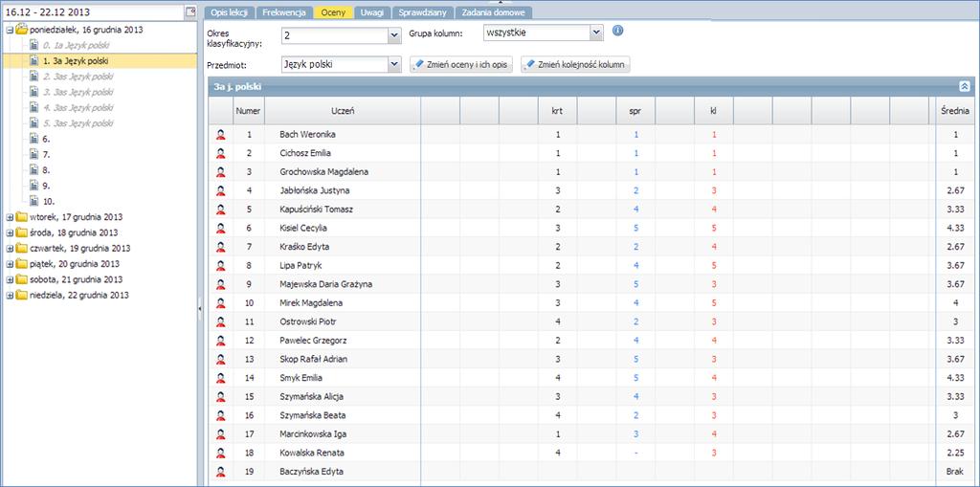Open Przedmiot dropdown
This screenshot has height=487, width=980.
(394, 64)
